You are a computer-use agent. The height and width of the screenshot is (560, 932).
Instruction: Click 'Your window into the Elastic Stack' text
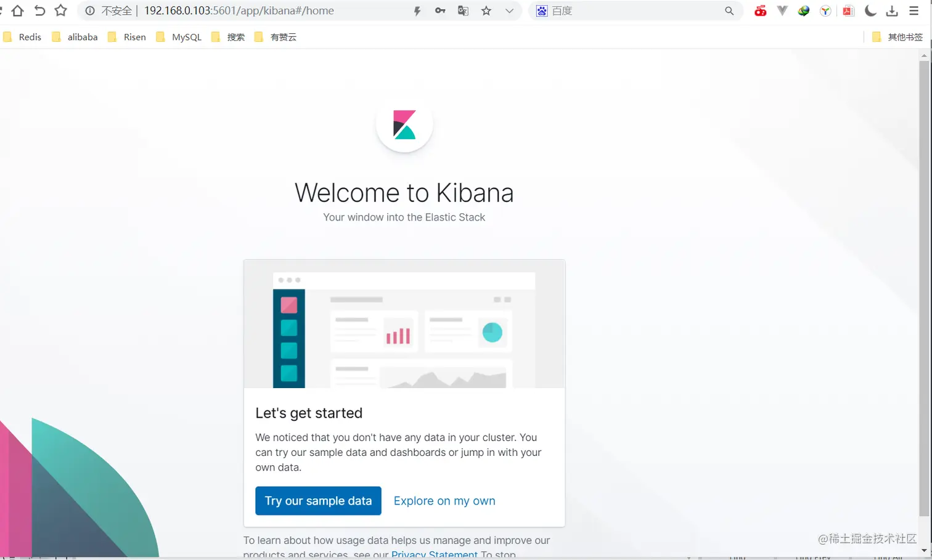[404, 217]
